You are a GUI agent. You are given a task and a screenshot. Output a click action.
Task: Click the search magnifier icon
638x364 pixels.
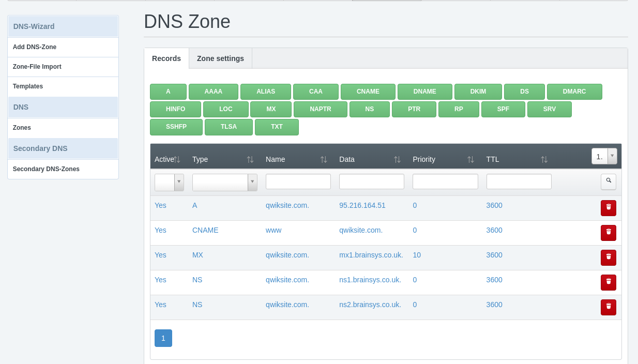pyautogui.click(x=608, y=181)
